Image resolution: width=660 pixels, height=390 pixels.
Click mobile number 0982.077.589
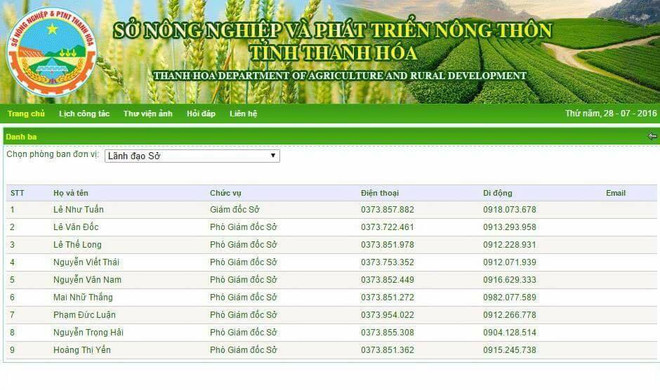pyautogui.click(x=510, y=297)
